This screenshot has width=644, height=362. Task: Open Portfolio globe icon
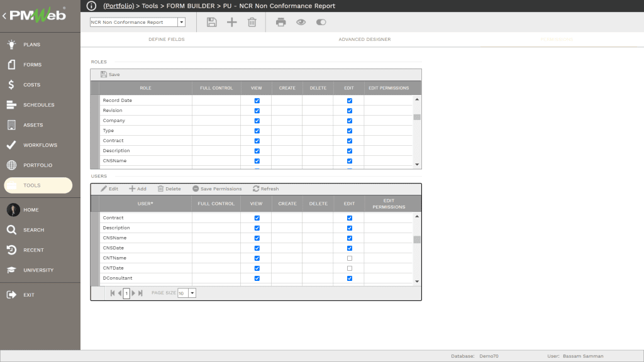[x=11, y=165]
